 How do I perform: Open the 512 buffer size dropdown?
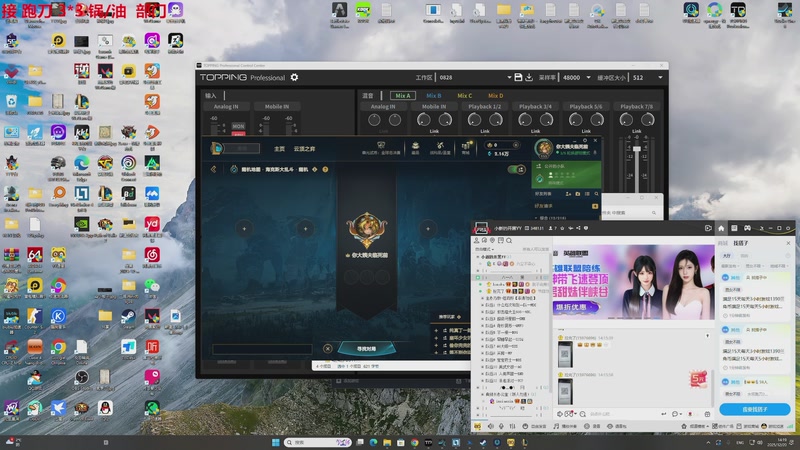pyautogui.click(x=660, y=78)
